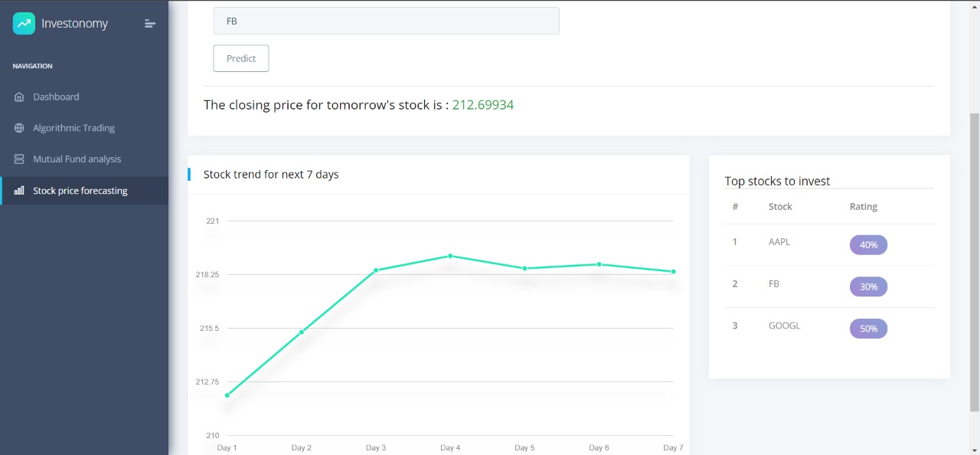Click the Algorithmic Trading globe icon

click(x=19, y=128)
